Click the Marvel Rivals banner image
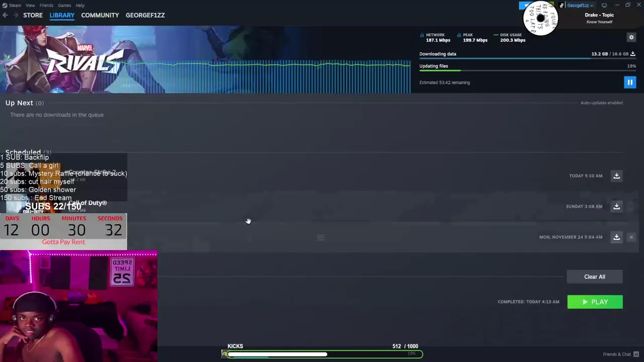This screenshot has width=644, height=362. (x=205, y=59)
